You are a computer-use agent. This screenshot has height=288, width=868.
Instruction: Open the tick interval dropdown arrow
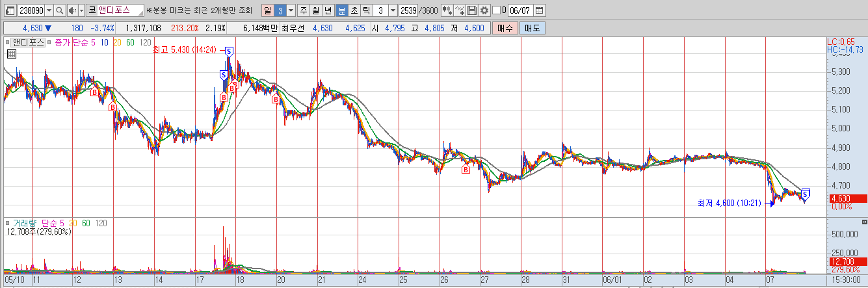pyautogui.click(x=393, y=10)
